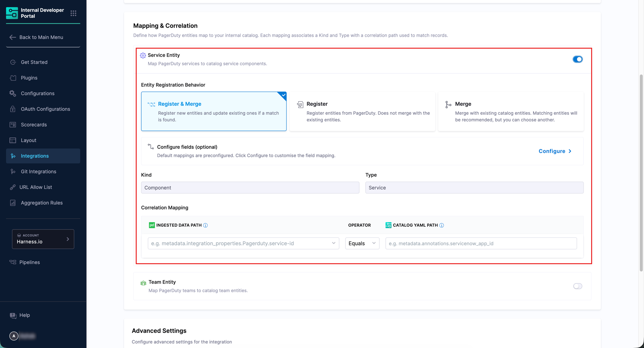
Task: Click the Help chat icon
Action: [13, 316]
